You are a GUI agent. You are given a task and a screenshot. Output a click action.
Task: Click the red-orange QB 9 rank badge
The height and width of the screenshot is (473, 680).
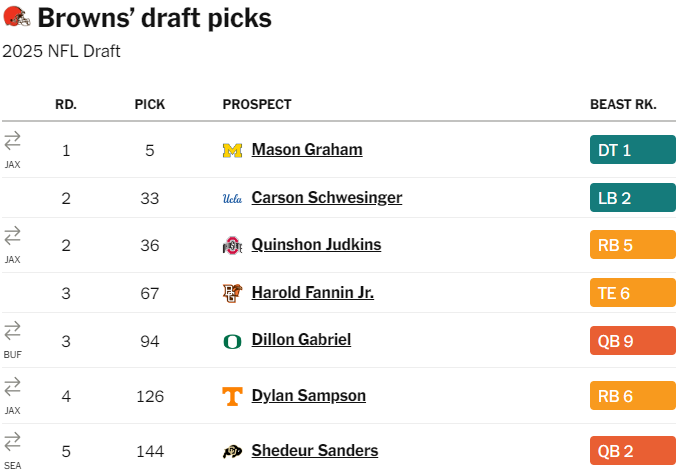point(632,340)
